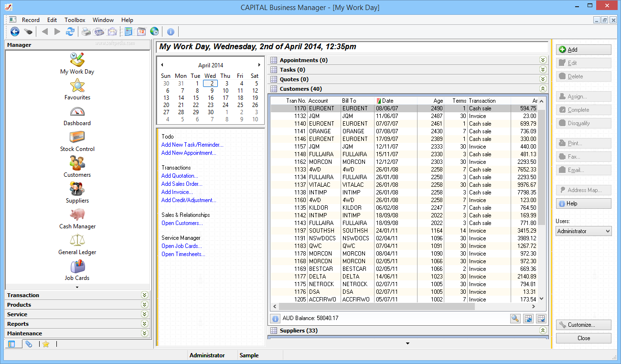Click the Globe web toolbar icon

pyautogui.click(x=154, y=32)
